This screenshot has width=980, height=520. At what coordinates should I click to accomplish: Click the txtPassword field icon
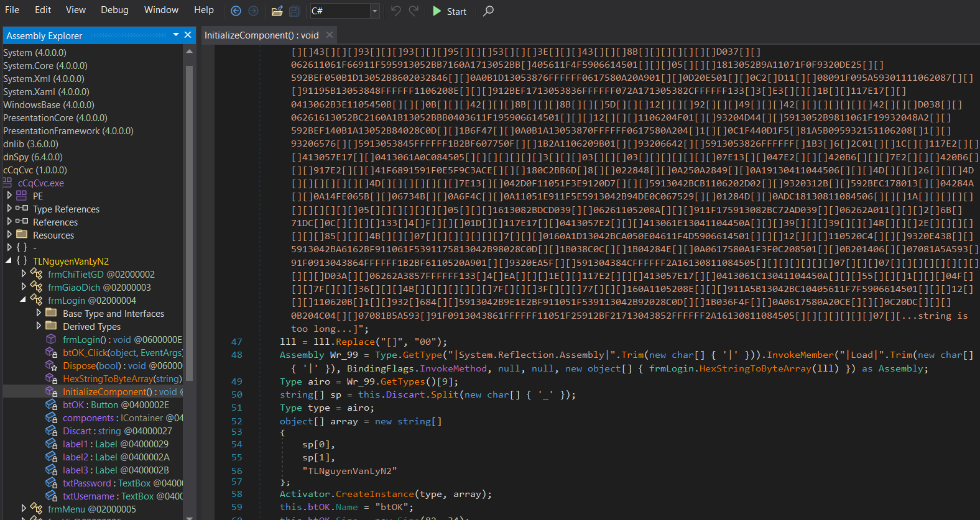[x=52, y=483]
